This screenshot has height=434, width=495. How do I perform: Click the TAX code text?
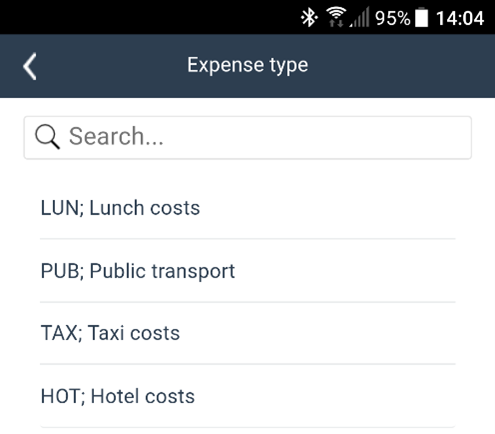pos(61,333)
